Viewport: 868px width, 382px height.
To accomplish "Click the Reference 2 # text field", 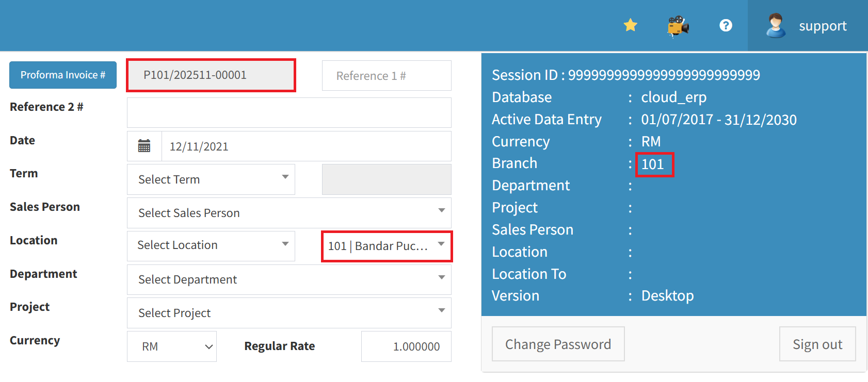I will (x=289, y=113).
